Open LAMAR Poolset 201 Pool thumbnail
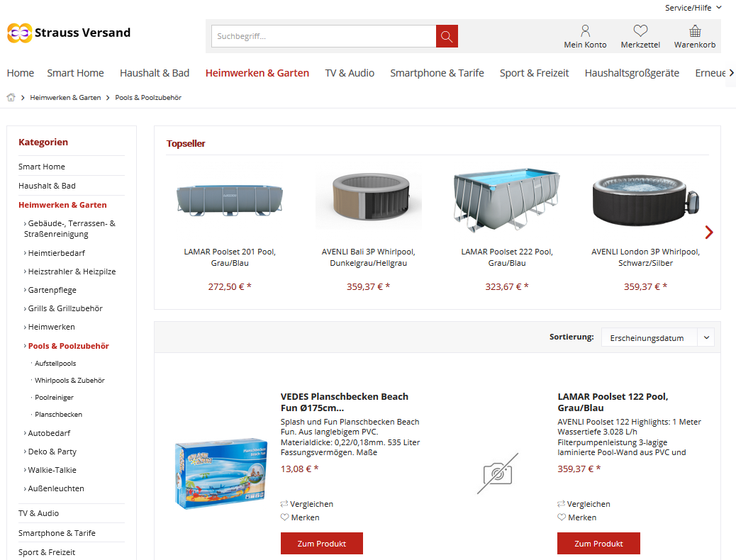This screenshot has height=560, width=736. (x=230, y=200)
